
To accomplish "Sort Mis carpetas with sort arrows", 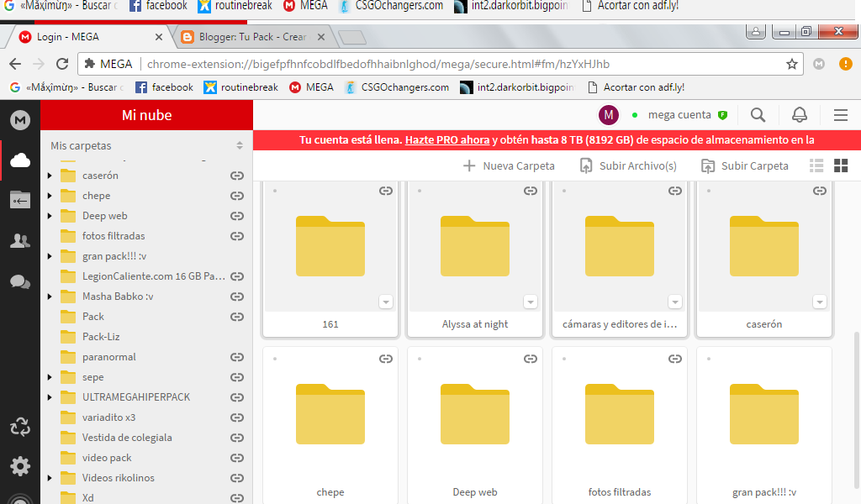I will 240,145.
